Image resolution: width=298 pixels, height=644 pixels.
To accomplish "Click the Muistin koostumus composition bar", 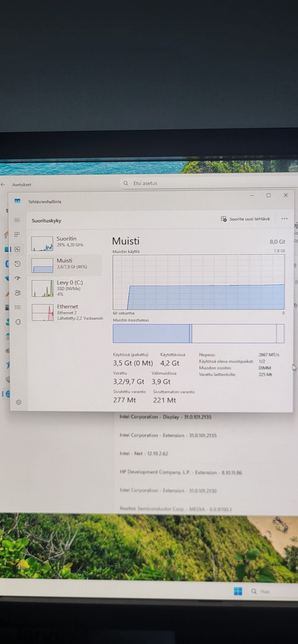I will click(x=198, y=333).
